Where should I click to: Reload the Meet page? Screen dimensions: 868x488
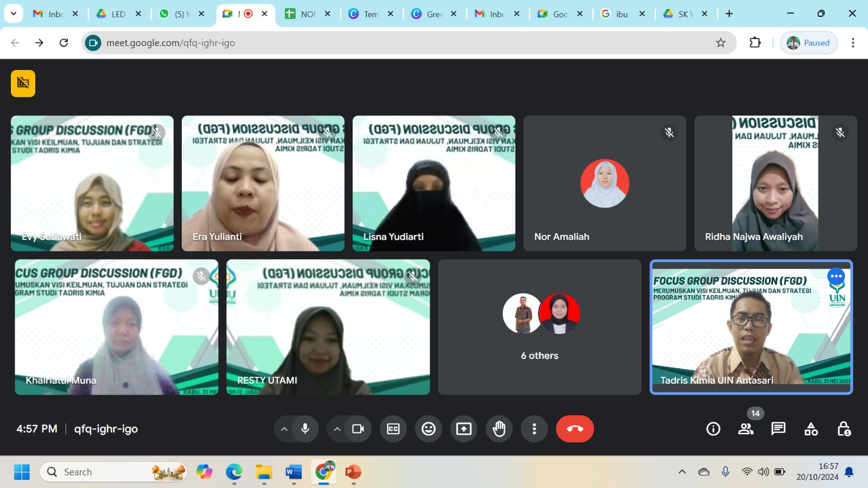pyautogui.click(x=63, y=43)
